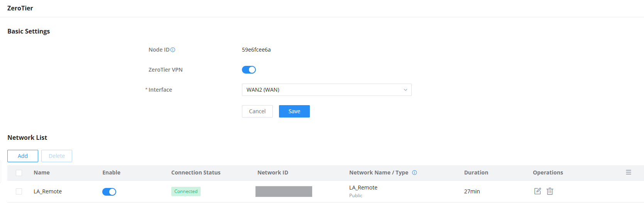Viewport: 644px width, 218px height.
Task: Tick the select-all checkbox in header
Action: pos(19,173)
